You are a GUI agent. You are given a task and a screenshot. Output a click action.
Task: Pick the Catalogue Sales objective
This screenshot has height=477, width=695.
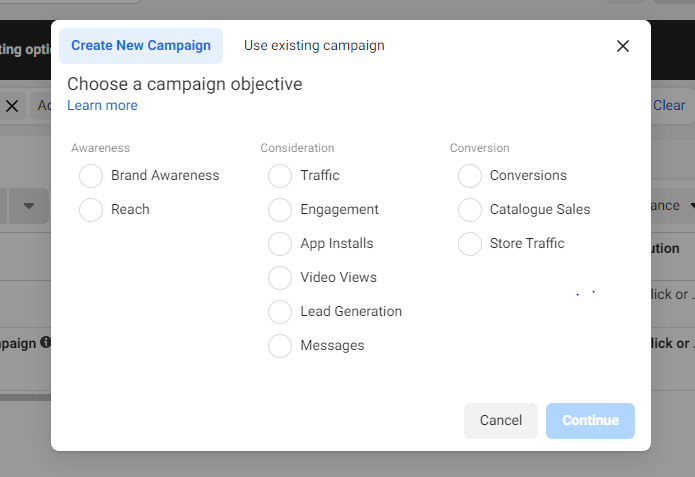470,210
